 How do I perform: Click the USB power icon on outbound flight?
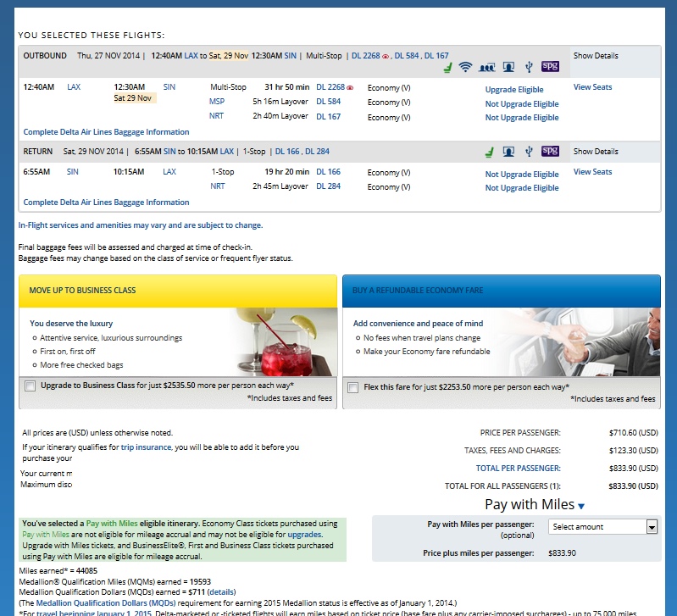pos(528,67)
